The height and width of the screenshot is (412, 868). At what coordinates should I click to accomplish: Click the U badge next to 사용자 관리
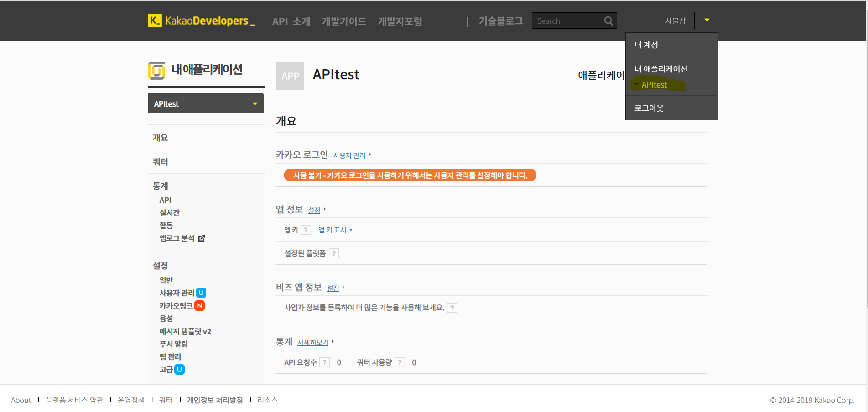pyautogui.click(x=201, y=293)
